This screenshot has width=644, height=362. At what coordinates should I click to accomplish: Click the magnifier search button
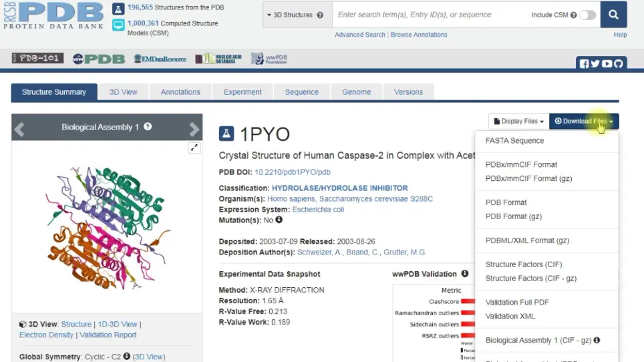tap(613, 15)
